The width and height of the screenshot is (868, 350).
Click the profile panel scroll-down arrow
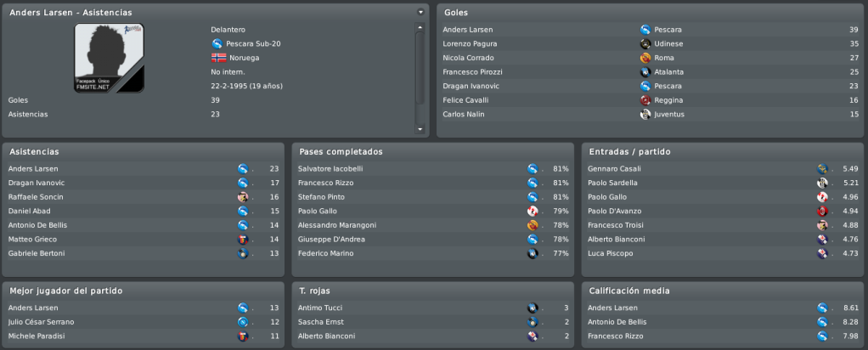(420, 130)
